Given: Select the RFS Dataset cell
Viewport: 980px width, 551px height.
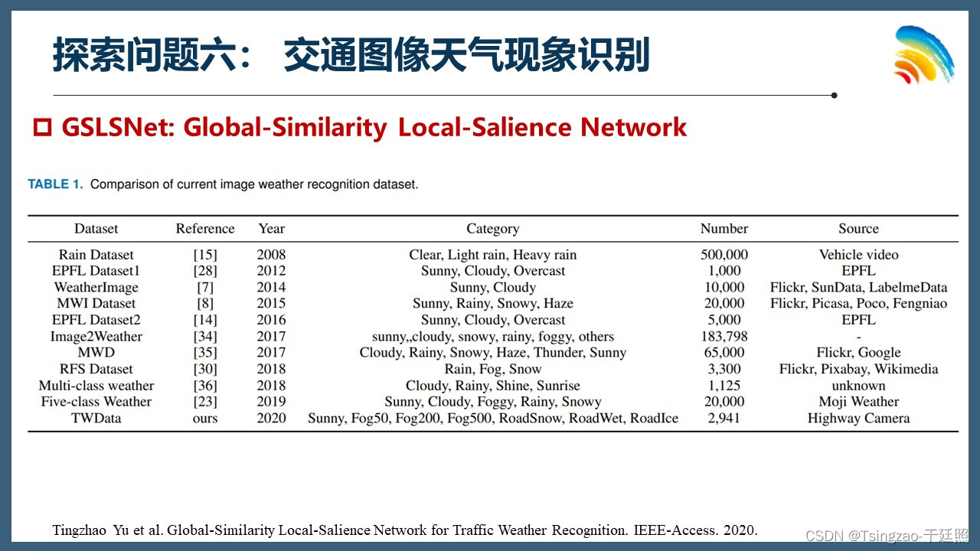Looking at the screenshot, I should pos(96,369).
